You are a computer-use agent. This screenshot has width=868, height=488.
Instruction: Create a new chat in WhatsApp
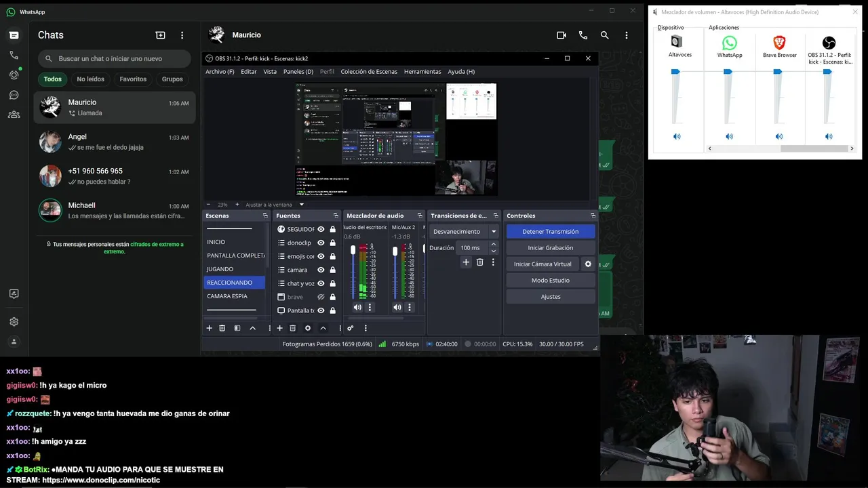160,35
